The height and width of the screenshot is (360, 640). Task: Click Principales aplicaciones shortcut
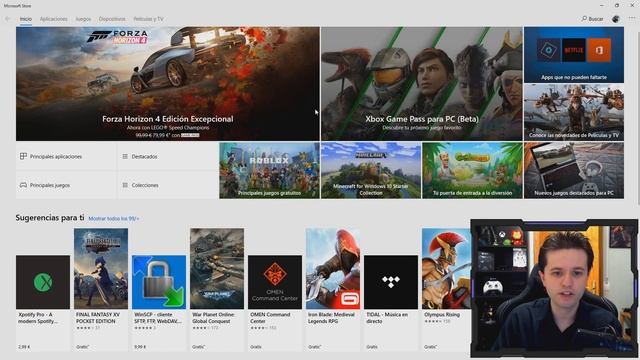pos(66,156)
